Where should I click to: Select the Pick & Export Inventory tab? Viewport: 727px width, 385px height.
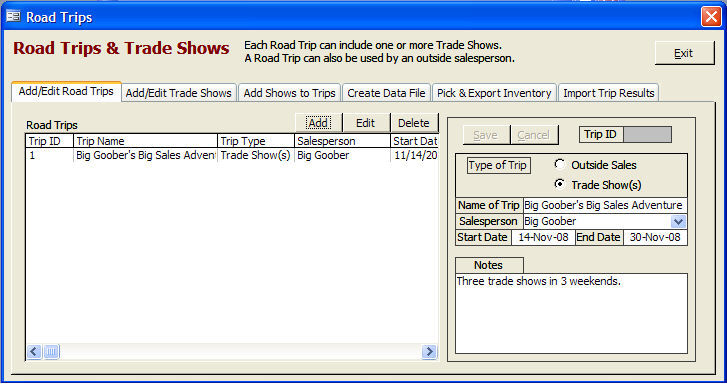(x=494, y=93)
